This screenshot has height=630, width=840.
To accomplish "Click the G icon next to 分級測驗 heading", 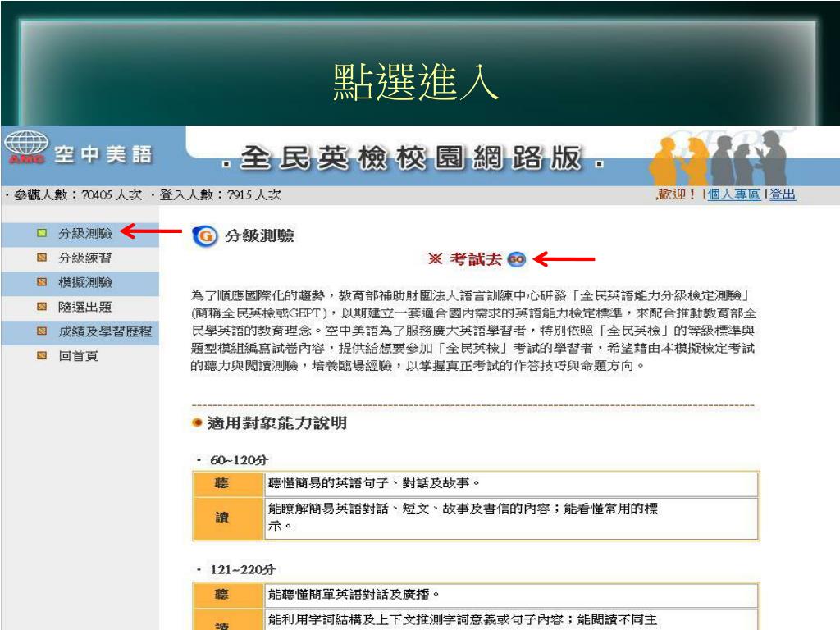I will click(x=204, y=235).
